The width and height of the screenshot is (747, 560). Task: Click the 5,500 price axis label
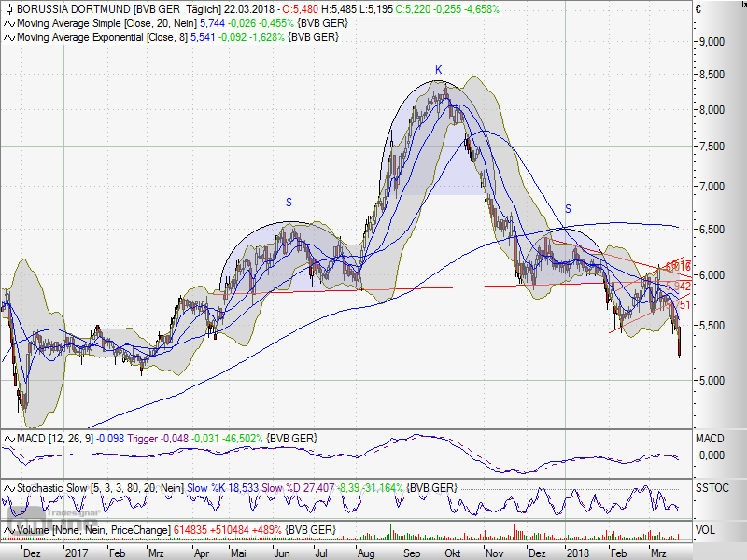712,326
